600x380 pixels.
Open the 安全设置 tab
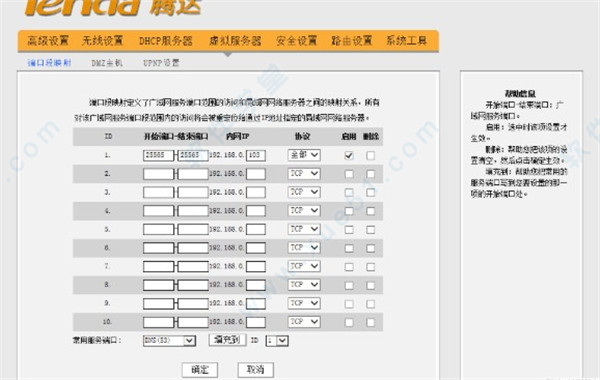coord(297,41)
